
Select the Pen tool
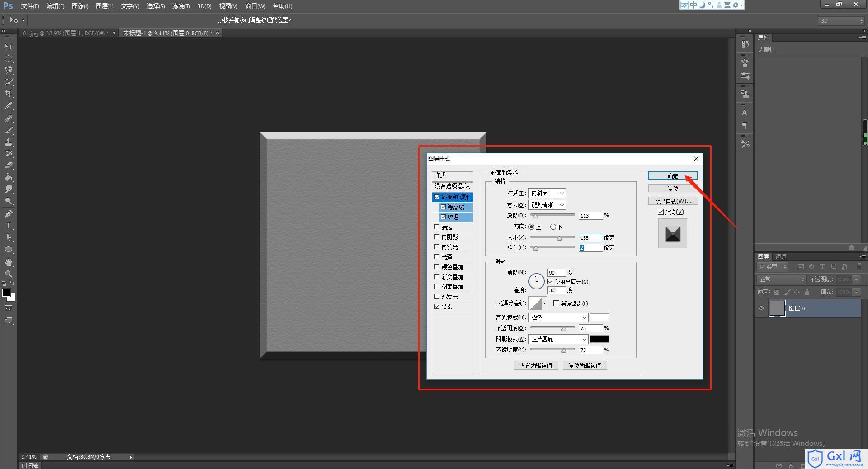click(x=9, y=214)
